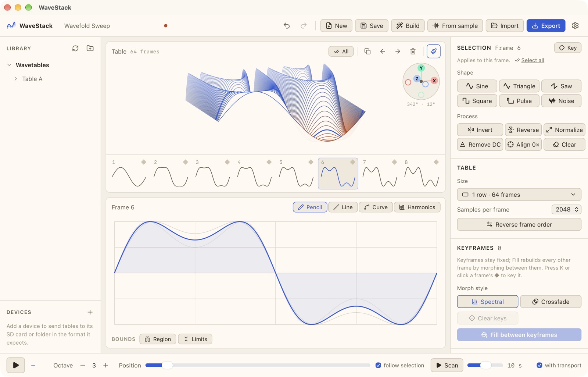Switch to the Harmonics editing mode

(417, 207)
